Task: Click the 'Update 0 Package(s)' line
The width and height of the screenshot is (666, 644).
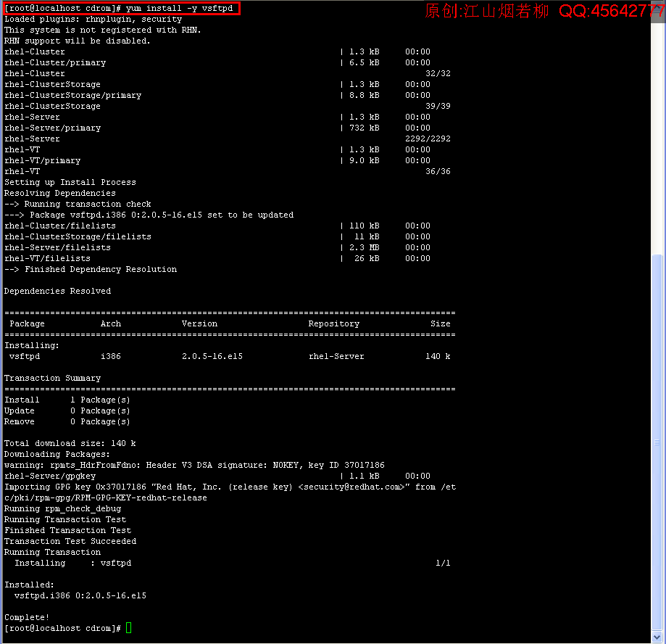Action: tap(67, 410)
